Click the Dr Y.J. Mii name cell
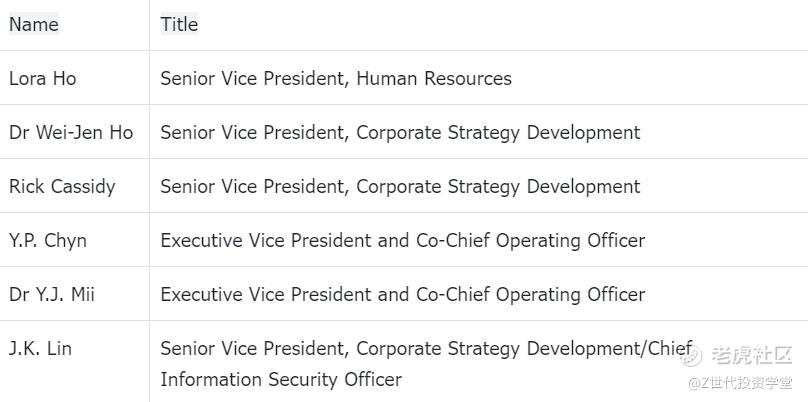The image size is (808, 402). click(52, 294)
